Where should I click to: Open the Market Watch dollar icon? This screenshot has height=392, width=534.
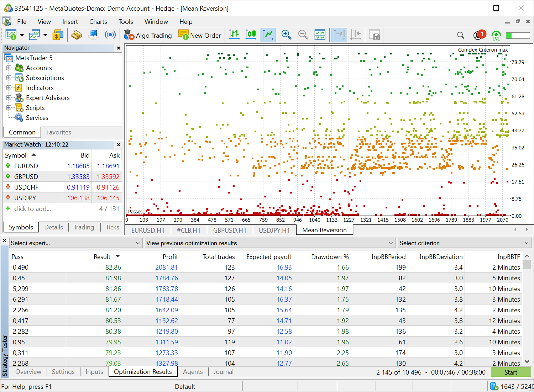tap(58, 35)
